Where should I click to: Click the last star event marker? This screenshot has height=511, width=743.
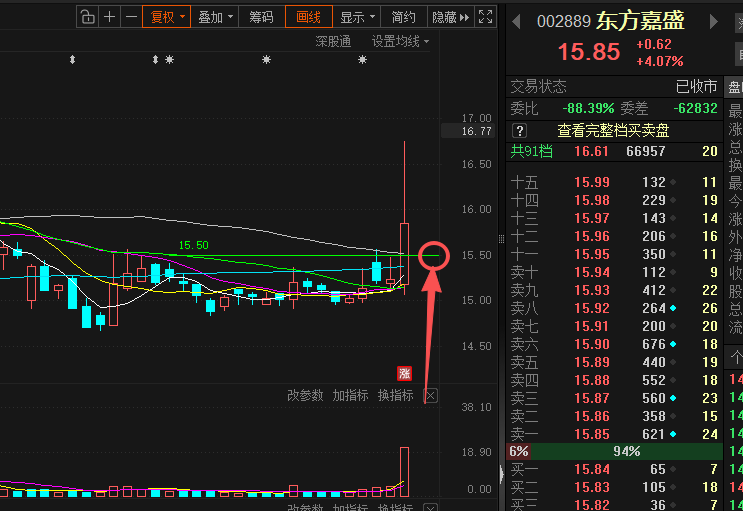pos(362,60)
